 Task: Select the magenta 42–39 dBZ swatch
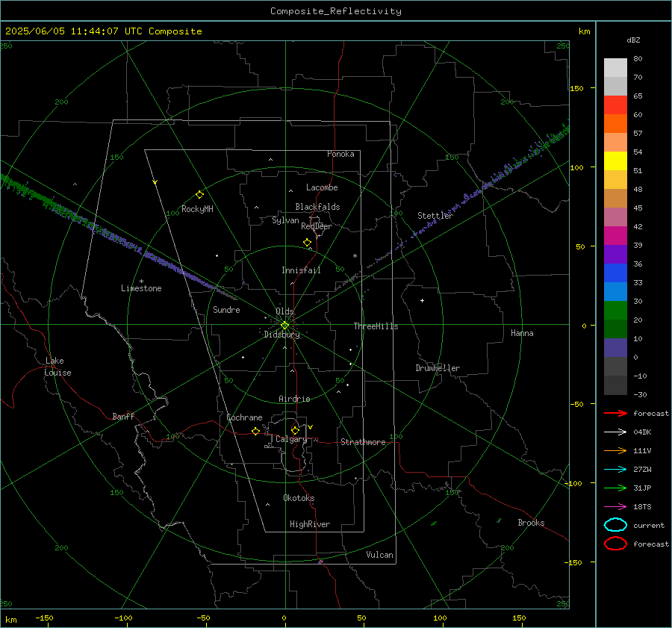tap(615, 236)
